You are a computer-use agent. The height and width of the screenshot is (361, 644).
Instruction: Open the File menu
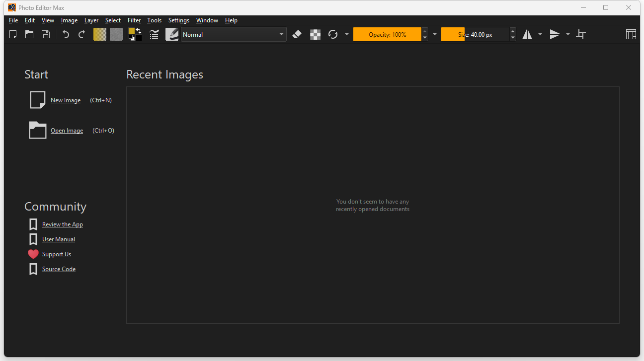[x=13, y=20]
